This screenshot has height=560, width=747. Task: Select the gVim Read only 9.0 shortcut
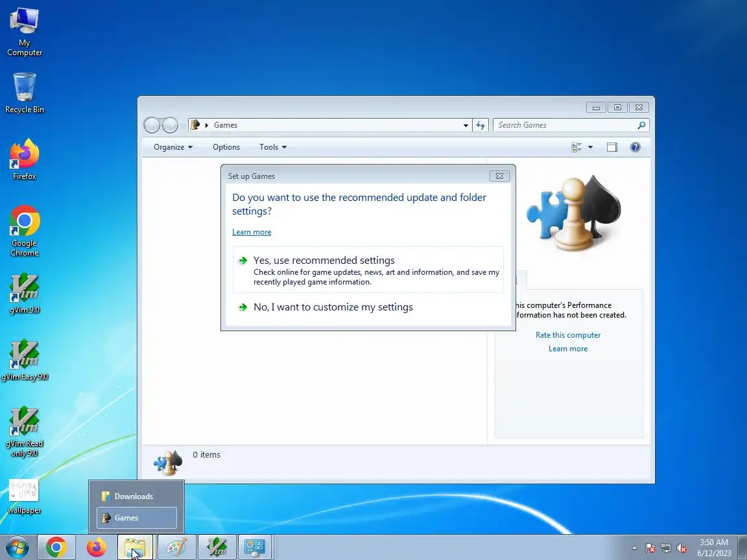click(x=24, y=431)
